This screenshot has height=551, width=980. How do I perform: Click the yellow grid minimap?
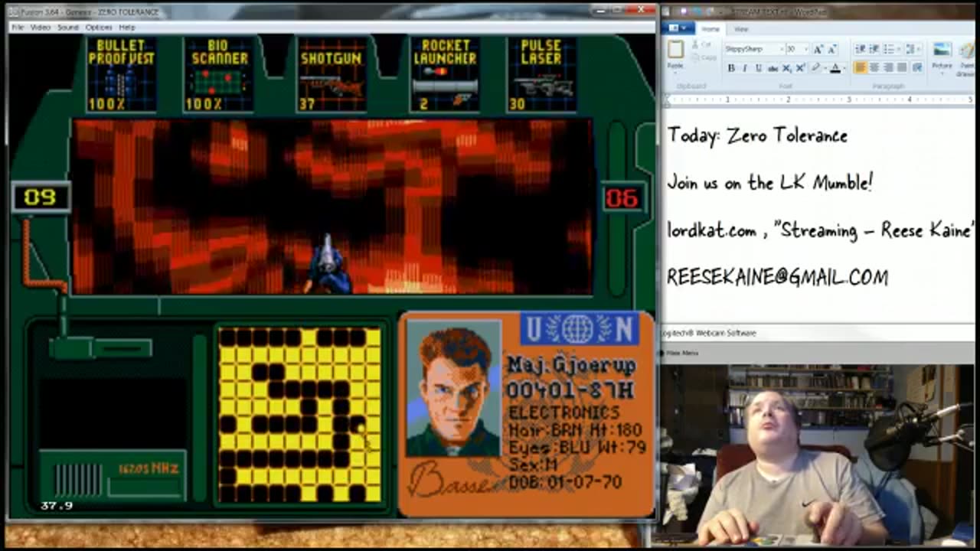tap(299, 416)
